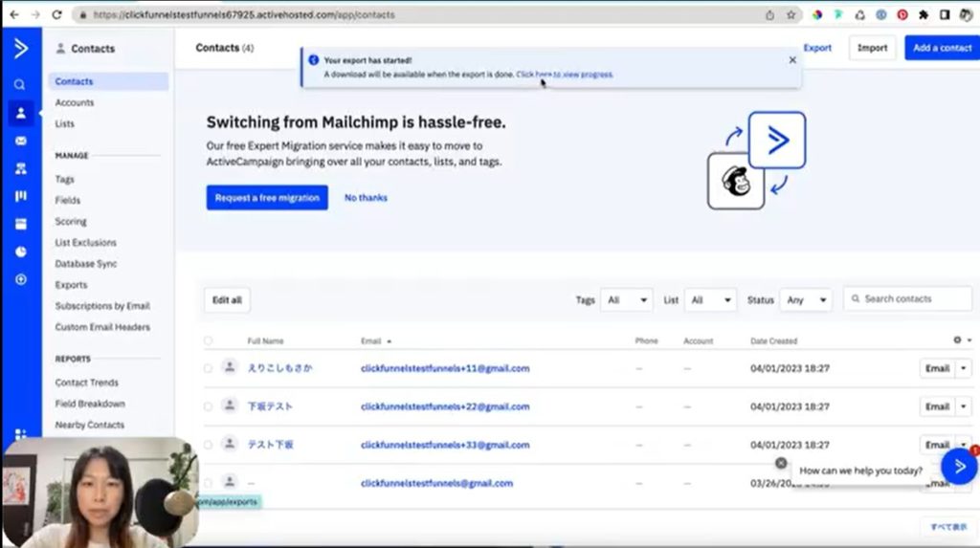Open the column settings gear icon
This screenshot has width=980, height=548.
pos(958,340)
